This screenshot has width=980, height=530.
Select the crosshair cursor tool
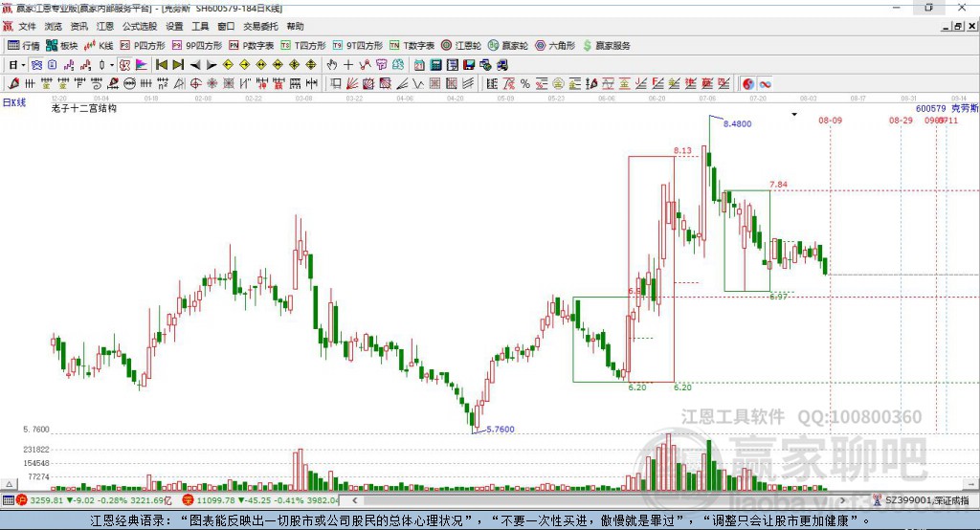click(348, 65)
